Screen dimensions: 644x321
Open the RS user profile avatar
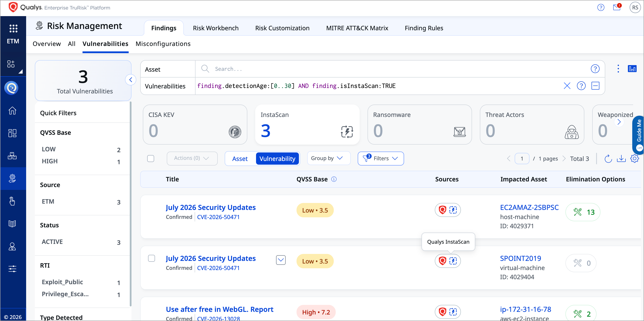click(x=635, y=7)
